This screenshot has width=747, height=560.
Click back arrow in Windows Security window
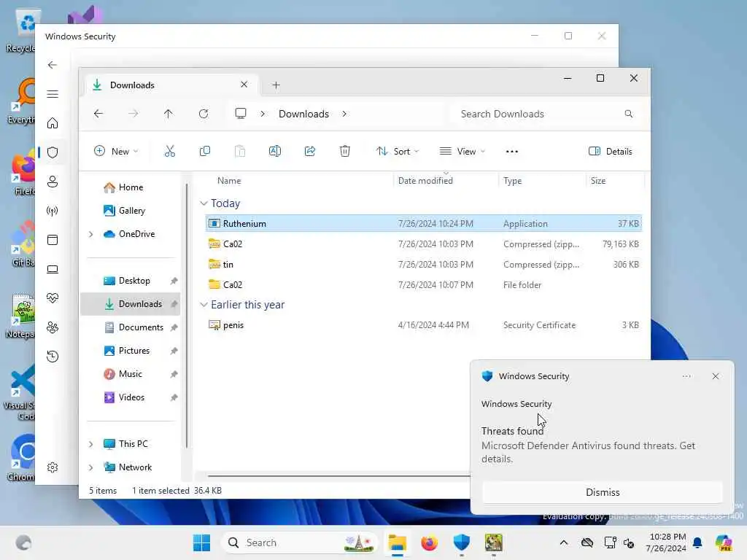[53, 65]
